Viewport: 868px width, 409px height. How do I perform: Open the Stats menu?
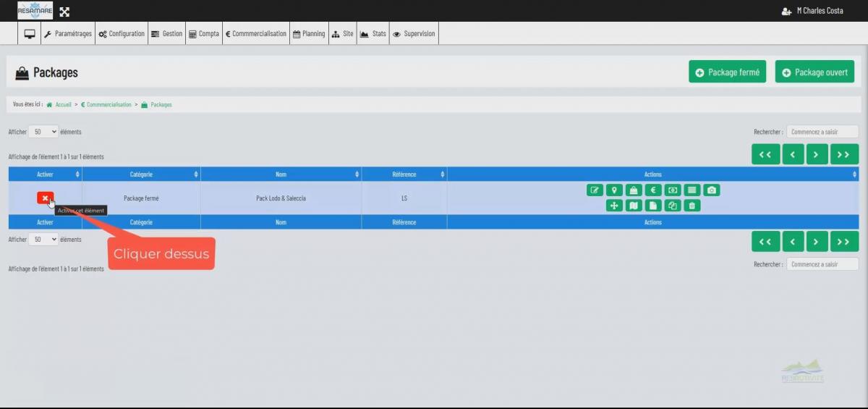(x=373, y=33)
